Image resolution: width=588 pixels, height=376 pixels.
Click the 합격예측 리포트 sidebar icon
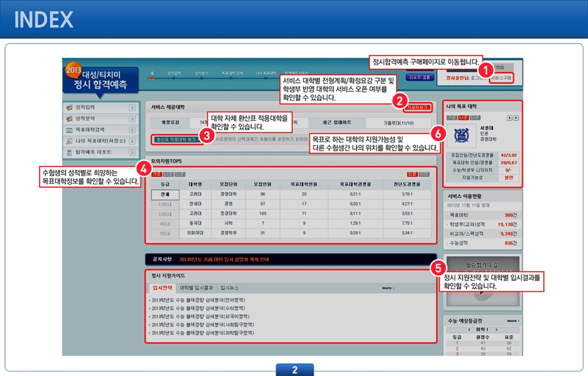[69, 153]
